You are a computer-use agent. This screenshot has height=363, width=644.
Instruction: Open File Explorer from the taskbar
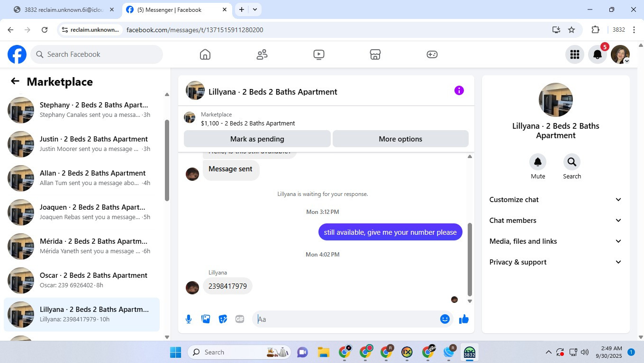(x=324, y=352)
